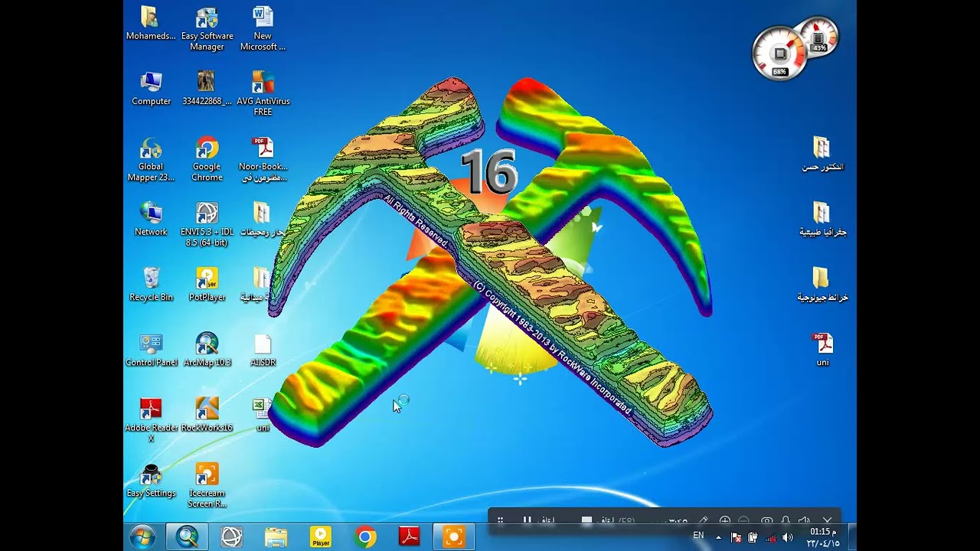
Task: Open the Action Center flag icon
Action: tap(736, 537)
